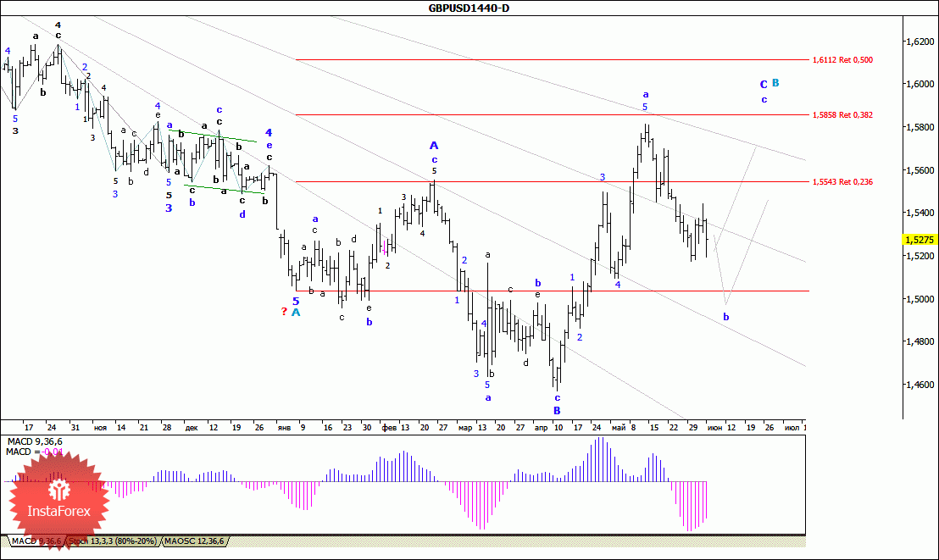Click the 1,5600 price axis label

920,170
